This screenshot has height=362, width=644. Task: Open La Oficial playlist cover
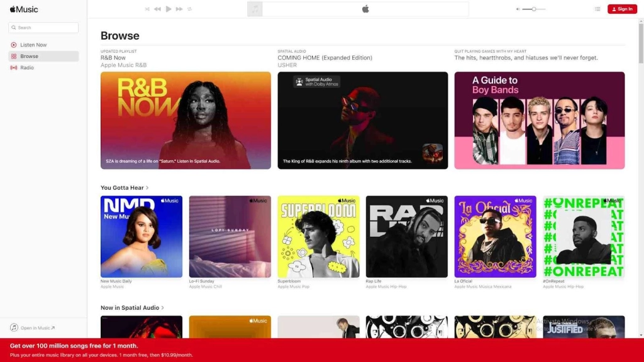pyautogui.click(x=496, y=236)
